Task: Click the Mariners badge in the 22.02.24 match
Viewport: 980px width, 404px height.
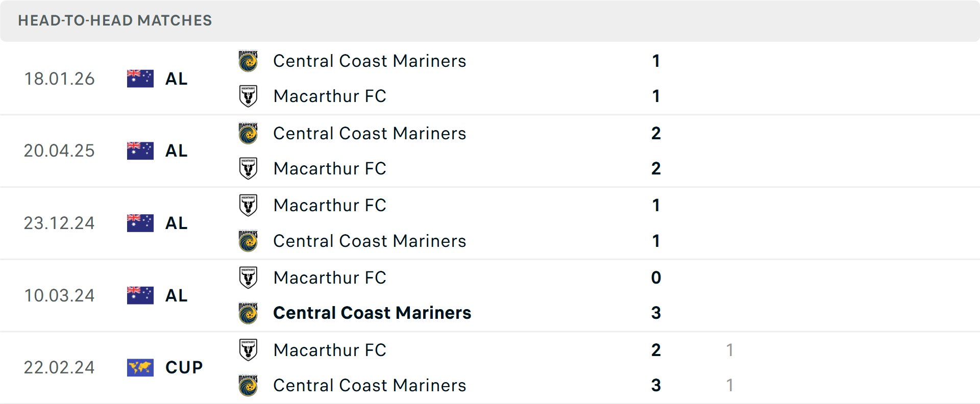Action: coord(249,385)
